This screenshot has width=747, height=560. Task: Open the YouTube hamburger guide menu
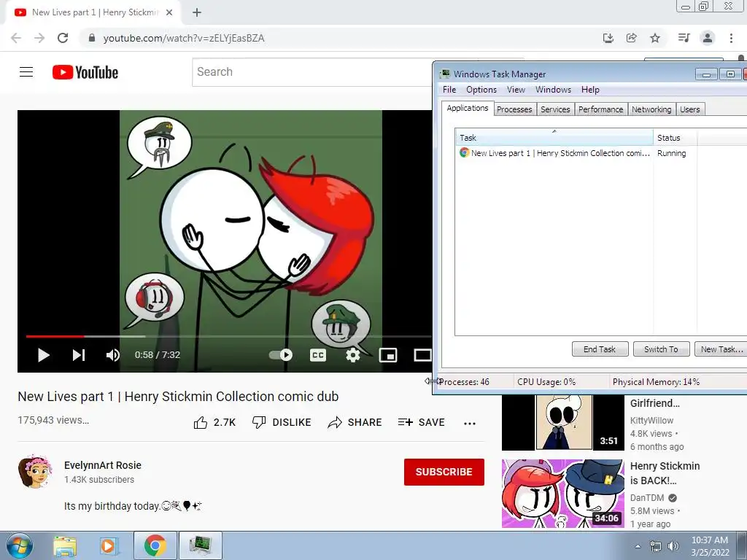26,72
